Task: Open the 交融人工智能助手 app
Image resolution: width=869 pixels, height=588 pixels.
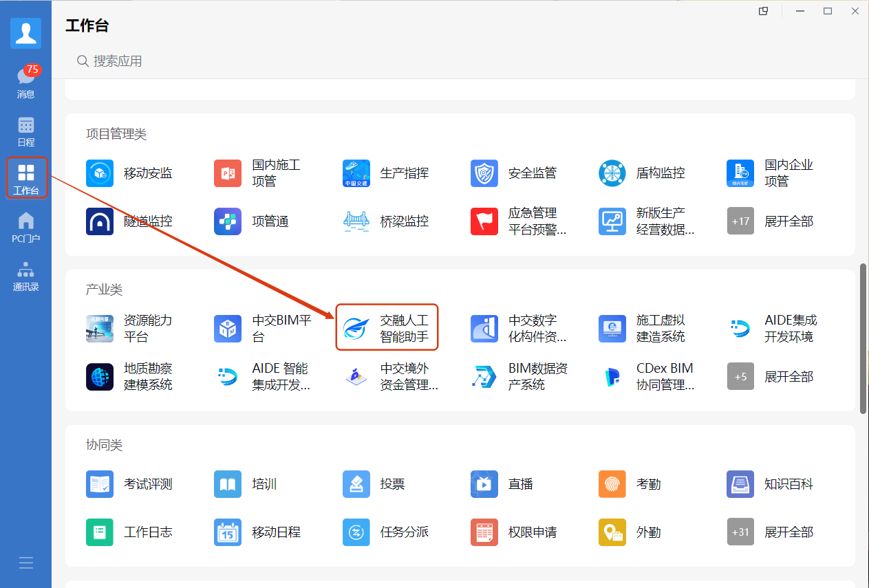Action: point(387,328)
